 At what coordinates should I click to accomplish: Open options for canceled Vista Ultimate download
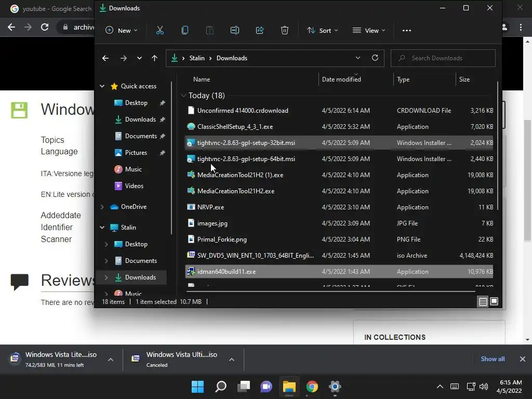tap(232, 360)
